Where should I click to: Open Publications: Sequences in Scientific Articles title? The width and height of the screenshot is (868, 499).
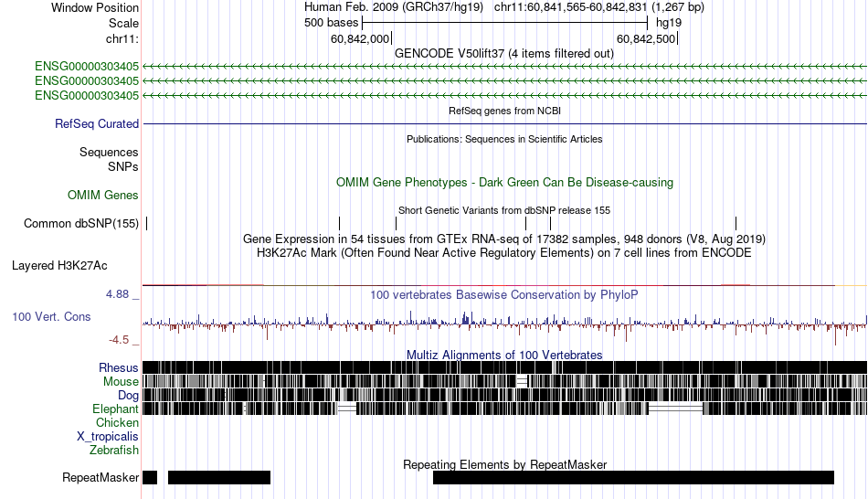[x=504, y=139]
